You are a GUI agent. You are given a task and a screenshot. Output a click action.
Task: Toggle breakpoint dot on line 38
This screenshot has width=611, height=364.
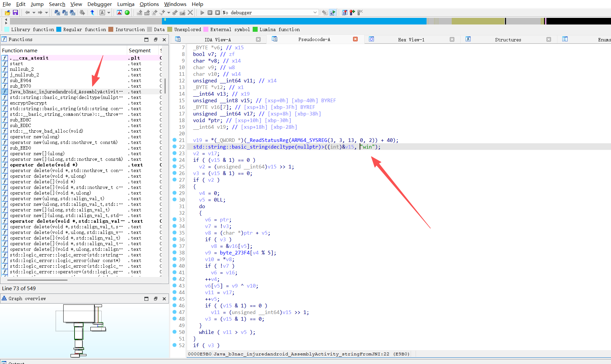175,252
